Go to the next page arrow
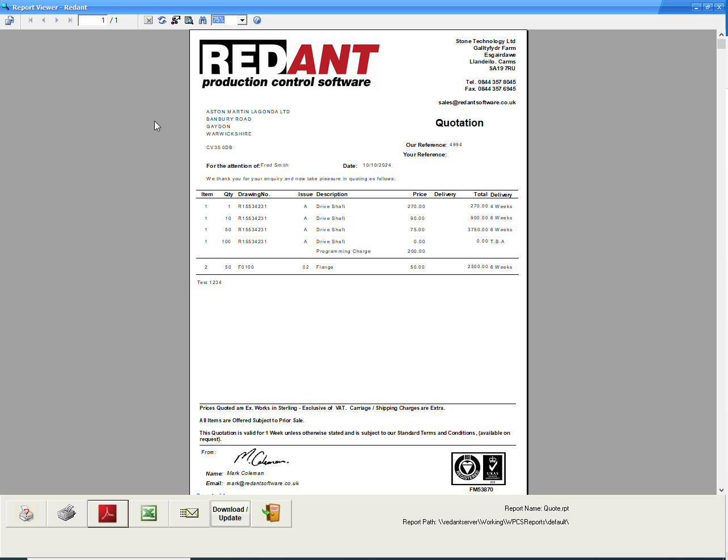Screen dimensions: 728x560 tap(57, 20)
